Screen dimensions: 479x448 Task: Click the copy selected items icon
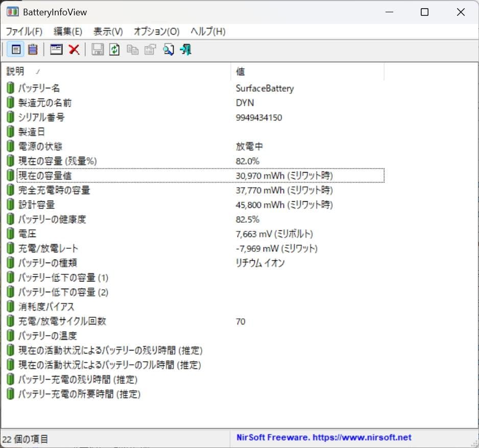pos(132,50)
